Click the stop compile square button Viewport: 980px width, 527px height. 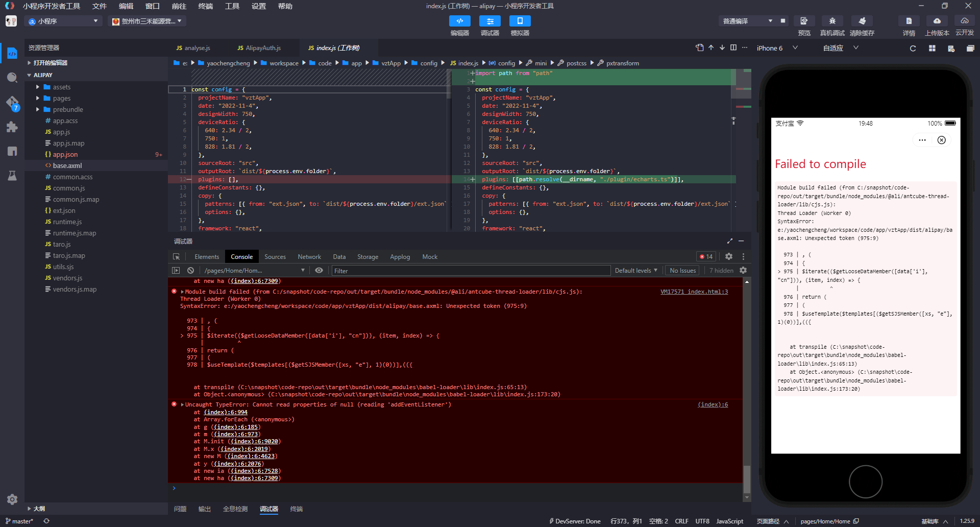pyautogui.click(x=783, y=21)
